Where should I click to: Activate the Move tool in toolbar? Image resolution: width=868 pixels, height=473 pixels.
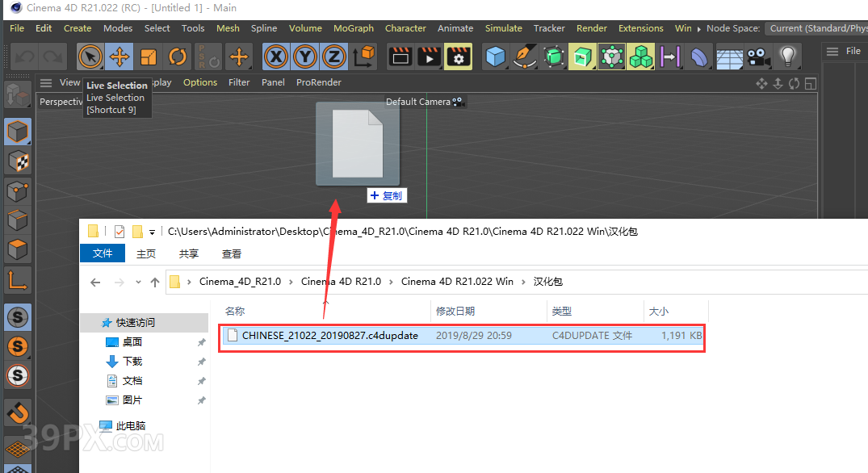(120, 57)
